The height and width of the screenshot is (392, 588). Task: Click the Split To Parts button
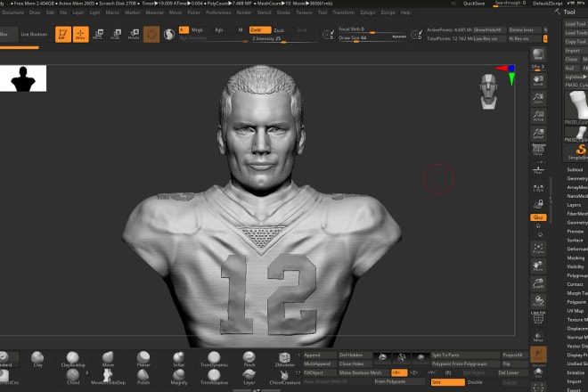click(465, 355)
